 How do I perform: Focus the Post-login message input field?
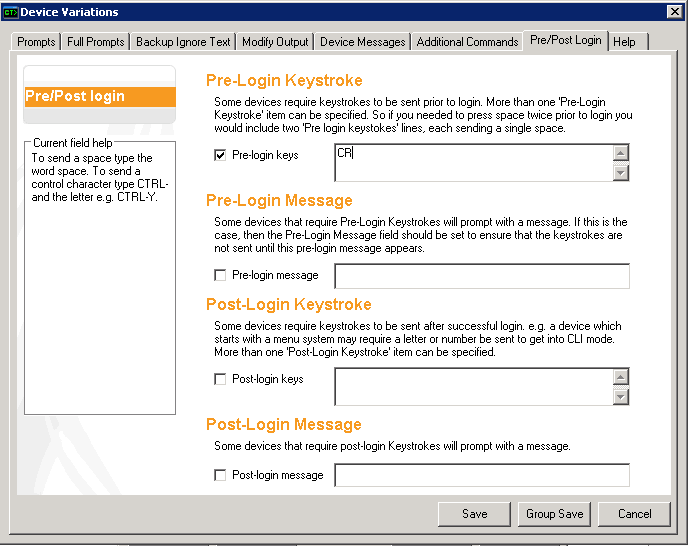(482, 475)
